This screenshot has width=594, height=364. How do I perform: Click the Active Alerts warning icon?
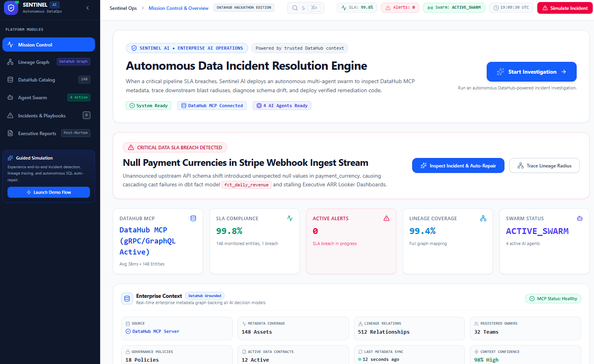point(387,218)
